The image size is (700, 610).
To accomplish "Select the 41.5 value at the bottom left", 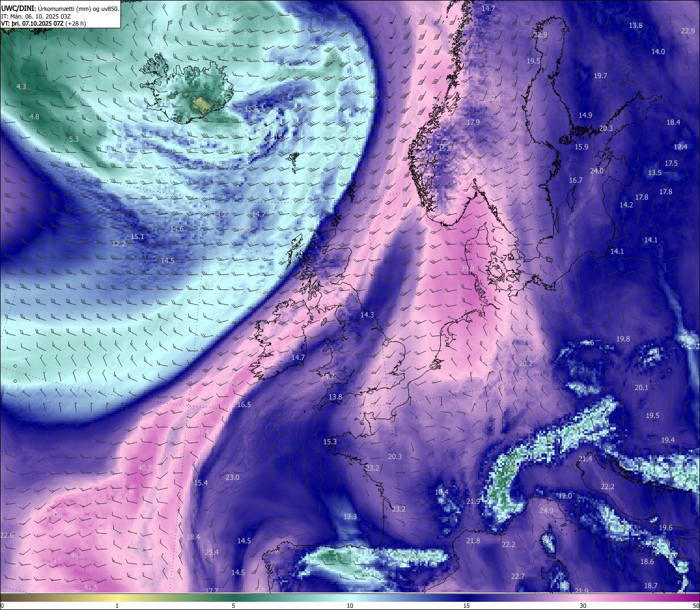I will (91, 587).
